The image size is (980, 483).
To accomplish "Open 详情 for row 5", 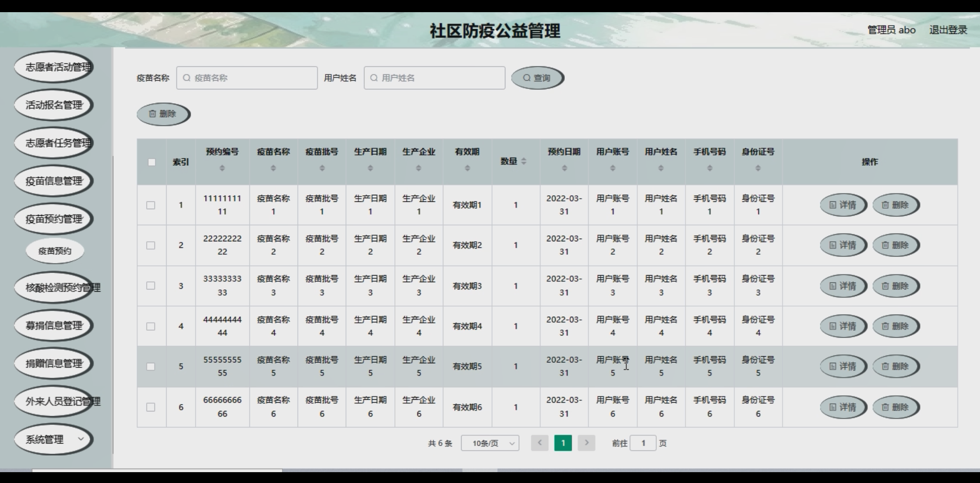I will [842, 366].
